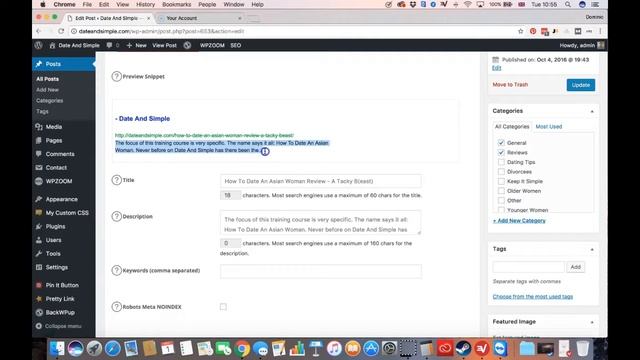This screenshot has height=360, width=640.
Task: Click Edit under the published date
Action: pyautogui.click(x=496, y=68)
